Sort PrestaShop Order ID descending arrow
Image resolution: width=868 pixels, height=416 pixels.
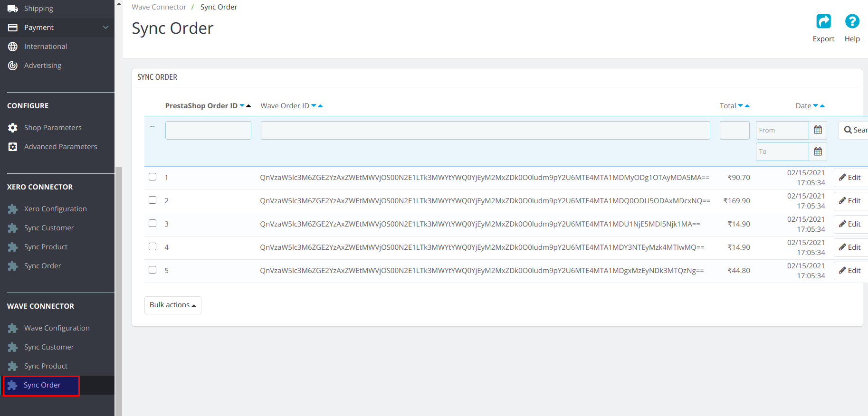242,105
